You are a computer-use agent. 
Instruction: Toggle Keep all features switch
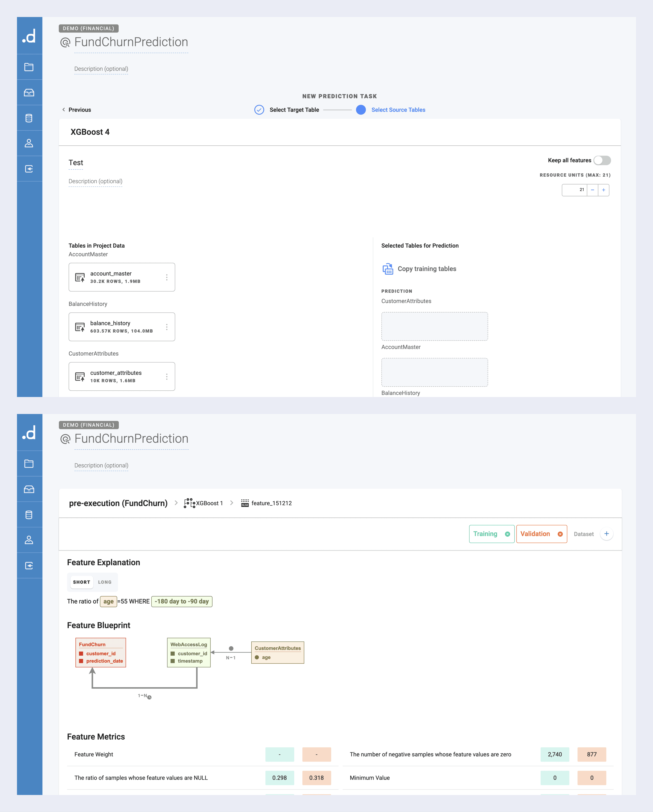[602, 160]
